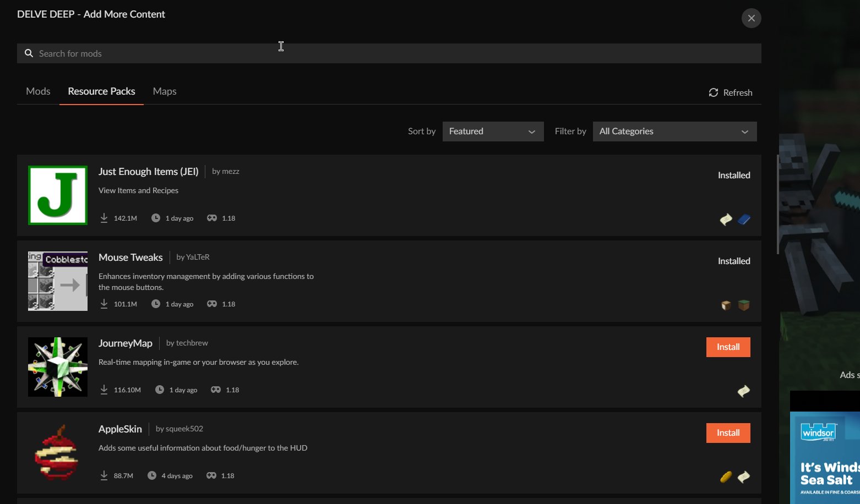Image resolution: width=860 pixels, height=504 pixels.
Task: Click the Enhances inventory management description
Action: [206, 282]
